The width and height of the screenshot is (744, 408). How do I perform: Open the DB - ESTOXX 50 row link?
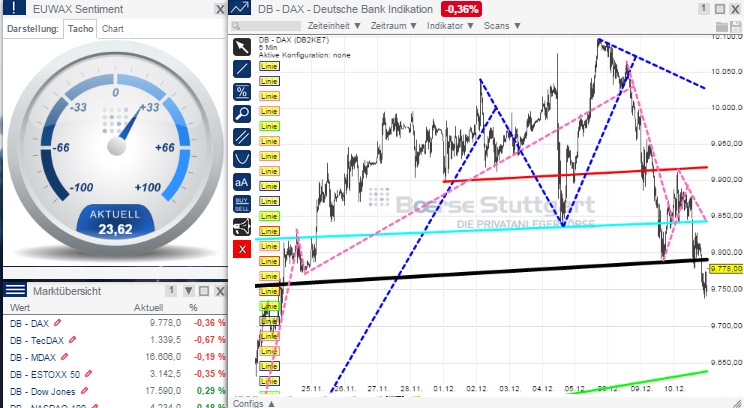click(45, 375)
